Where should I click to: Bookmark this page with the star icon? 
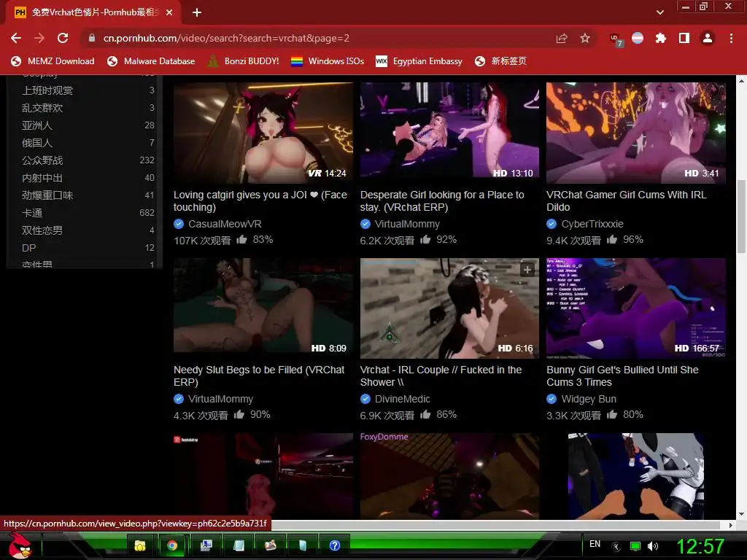click(x=585, y=38)
